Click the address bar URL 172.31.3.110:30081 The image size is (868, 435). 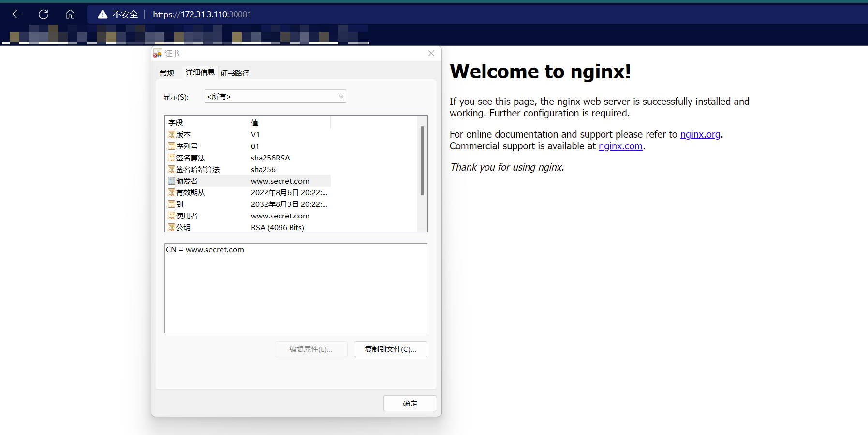tap(202, 14)
